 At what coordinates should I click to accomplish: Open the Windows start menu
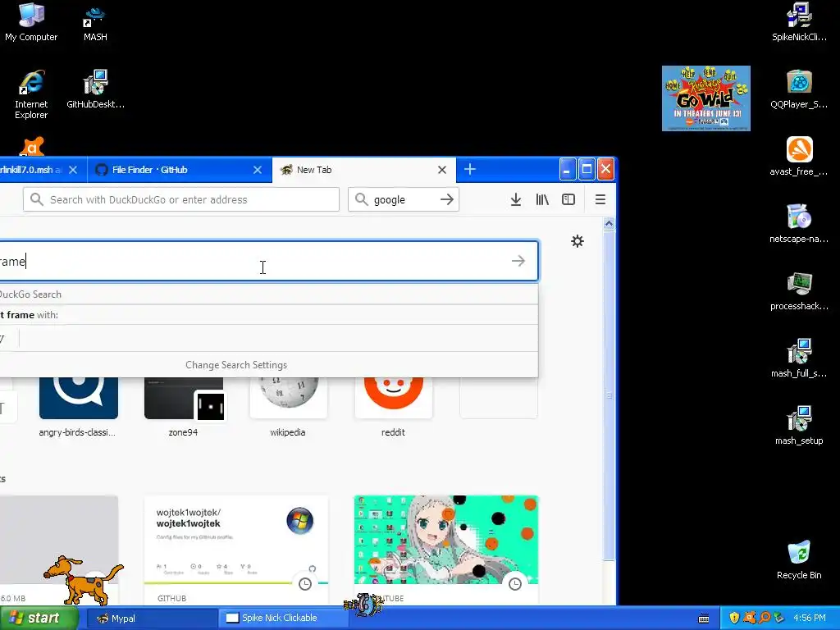pos(38,619)
